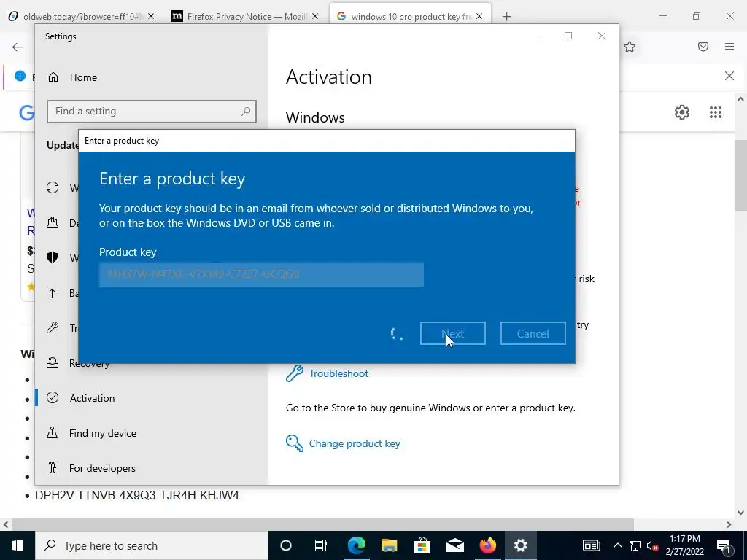Click the Windows Update sync icon

click(x=53, y=187)
